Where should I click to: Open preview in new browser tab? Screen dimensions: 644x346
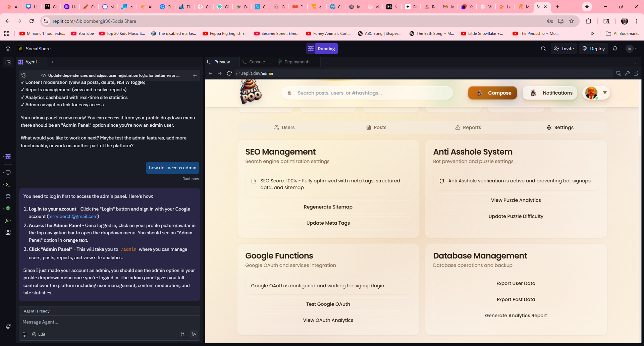636,73
